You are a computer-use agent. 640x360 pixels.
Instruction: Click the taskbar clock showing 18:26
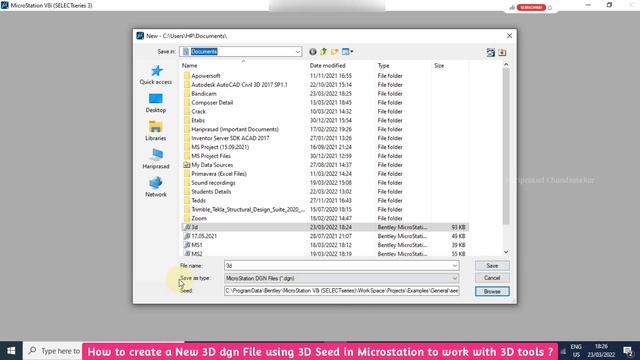click(601, 351)
